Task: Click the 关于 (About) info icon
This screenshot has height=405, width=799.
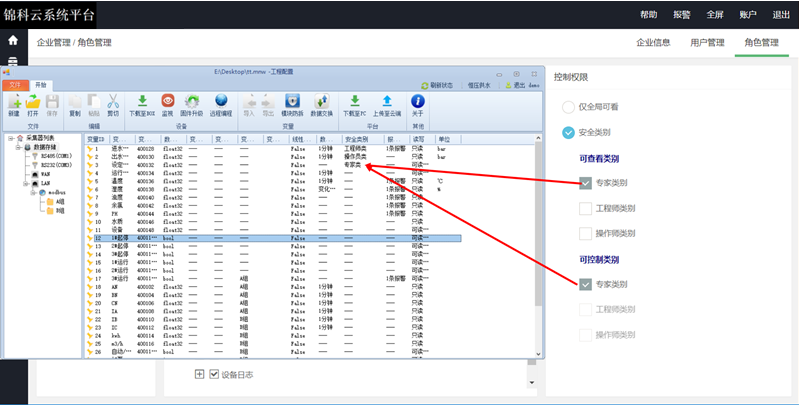Action: pyautogui.click(x=417, y=101)
